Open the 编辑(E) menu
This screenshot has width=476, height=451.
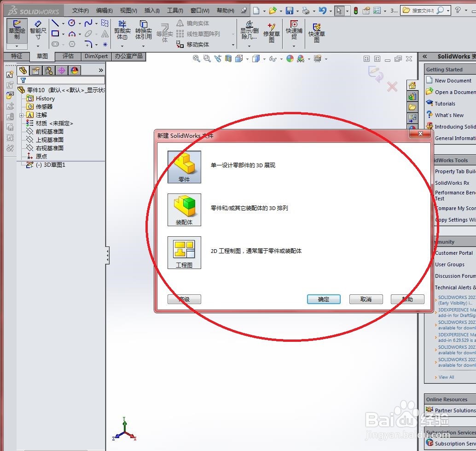[x=104, y=11]
